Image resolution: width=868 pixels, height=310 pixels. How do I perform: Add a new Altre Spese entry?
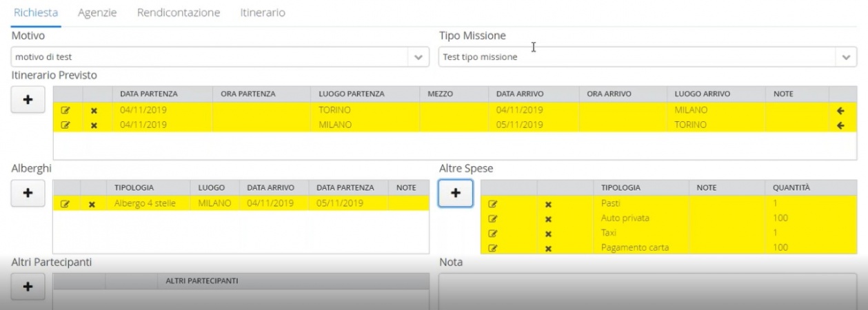pyautogui.click(x=456, y=193)
